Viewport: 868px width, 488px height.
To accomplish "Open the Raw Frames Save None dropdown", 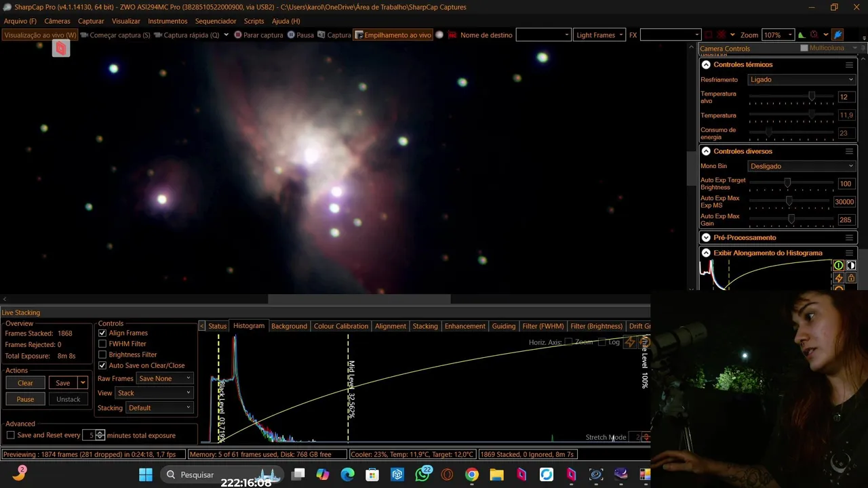I will [x=165, y=379].
